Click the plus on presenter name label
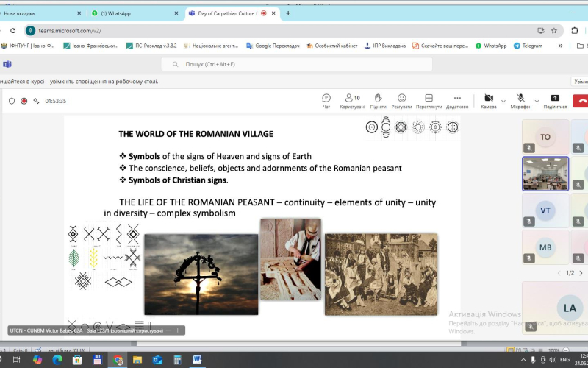This screenshot has width=588, height=368. click(178, 330)
